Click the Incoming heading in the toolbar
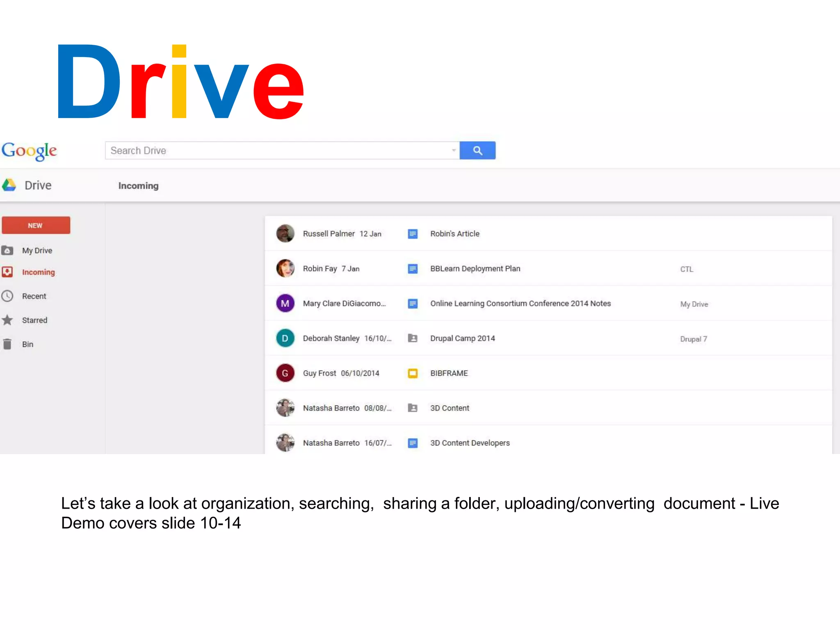The width and height of the screenshot is (840, 630). tap(138, 186)
